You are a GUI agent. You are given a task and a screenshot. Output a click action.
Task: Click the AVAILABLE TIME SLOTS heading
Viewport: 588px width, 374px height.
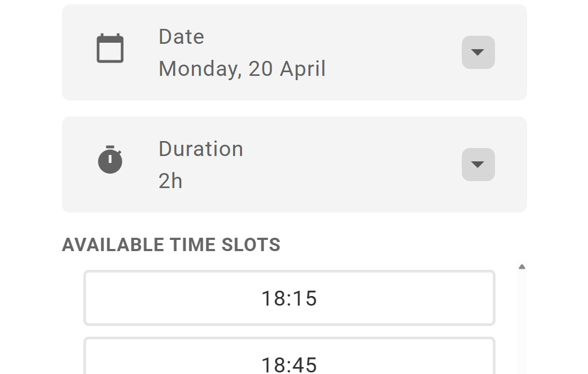[x=171, y=245]
